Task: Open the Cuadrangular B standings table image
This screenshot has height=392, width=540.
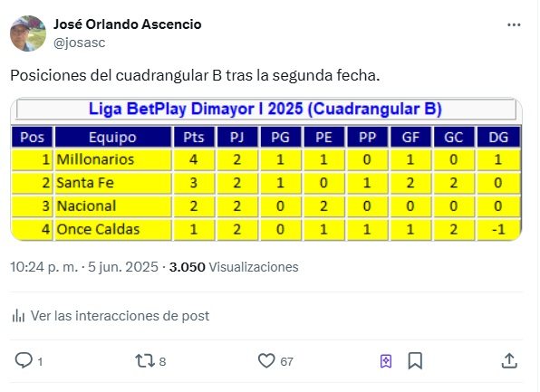Action: pos(266,169)
